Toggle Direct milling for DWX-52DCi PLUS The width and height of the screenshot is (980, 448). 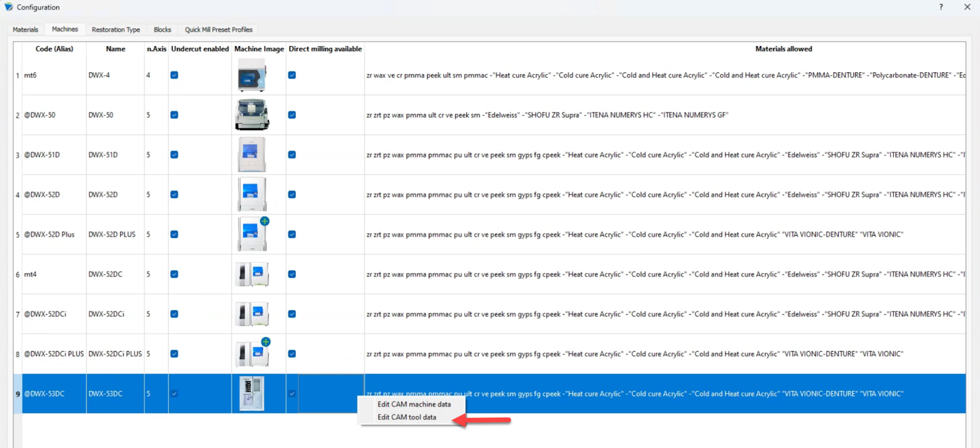(x=292, y=354)
